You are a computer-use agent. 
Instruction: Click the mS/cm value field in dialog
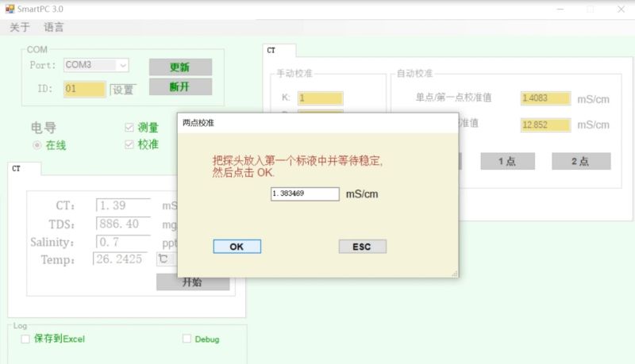pos(305,193)
